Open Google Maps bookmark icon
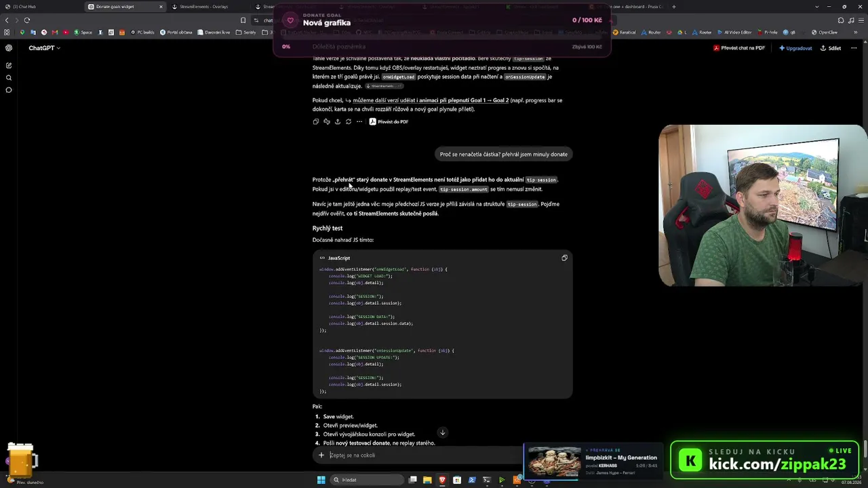Screen dimensions: 868x488 click(x=22, y=33)
